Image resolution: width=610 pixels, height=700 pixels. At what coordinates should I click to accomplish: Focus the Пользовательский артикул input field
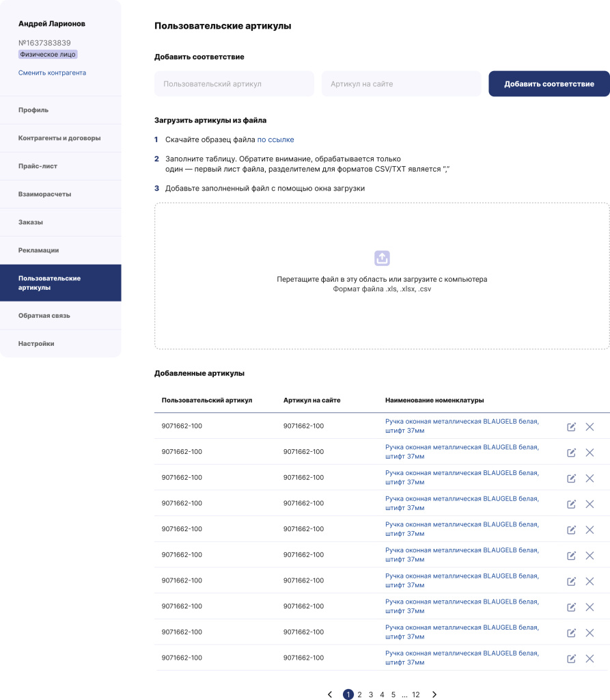coord(234,84)
